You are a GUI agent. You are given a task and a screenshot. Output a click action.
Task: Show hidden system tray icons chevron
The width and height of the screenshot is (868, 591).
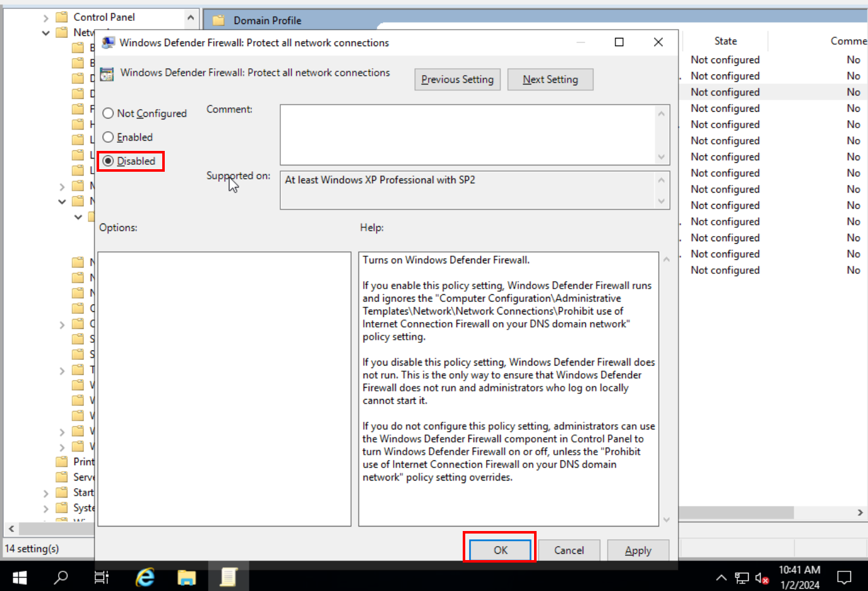pyautogui.click(x=721, y=578)
